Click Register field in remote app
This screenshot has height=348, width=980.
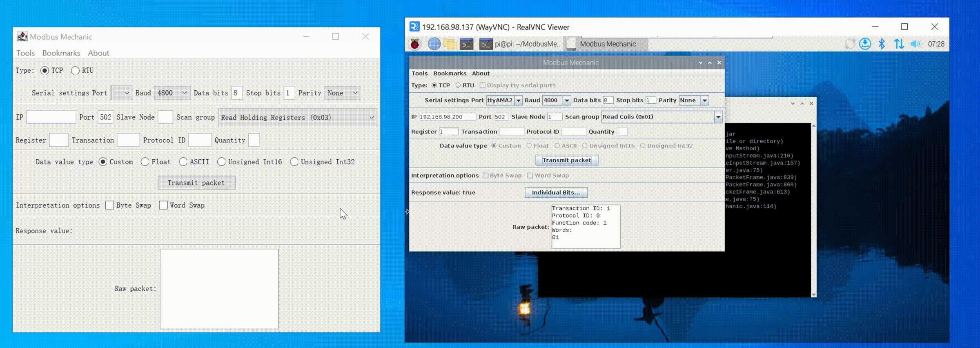click(448, 132)
